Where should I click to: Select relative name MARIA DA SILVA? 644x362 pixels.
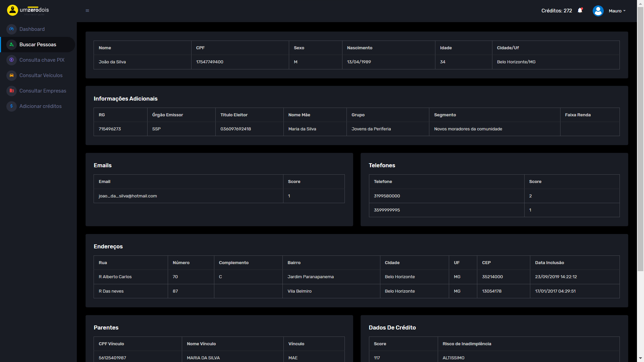(203, 358)
